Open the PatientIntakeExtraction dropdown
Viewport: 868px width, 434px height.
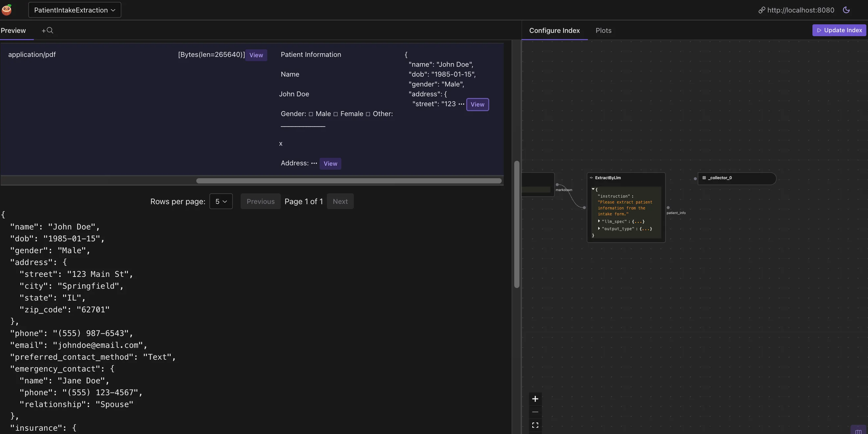click(74, 10)
